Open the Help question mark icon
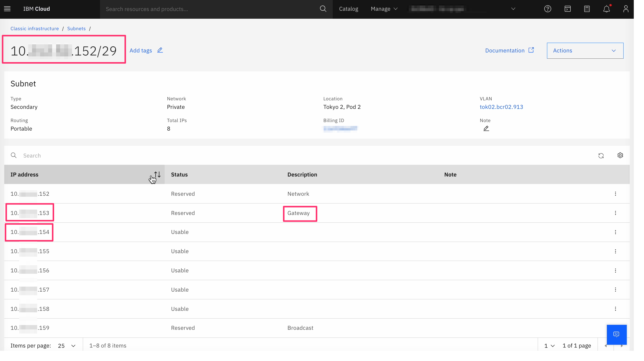644x361 pixels. point(547,9)
